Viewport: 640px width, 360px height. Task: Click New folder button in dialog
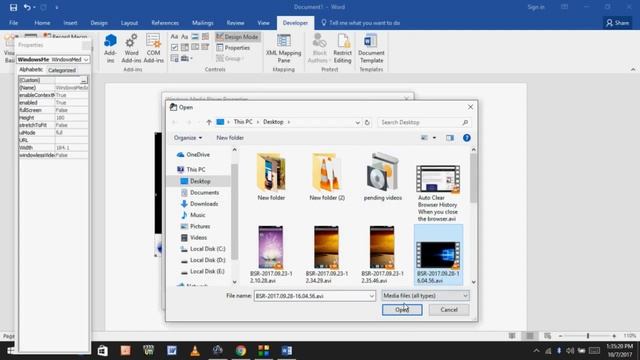[x=230, y=138]
